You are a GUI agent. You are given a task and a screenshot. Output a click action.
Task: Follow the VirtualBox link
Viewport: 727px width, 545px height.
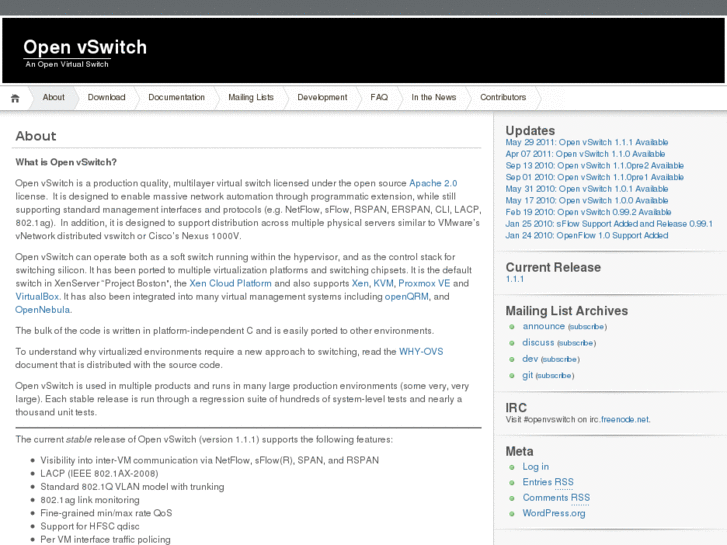[x=37, y=296]
